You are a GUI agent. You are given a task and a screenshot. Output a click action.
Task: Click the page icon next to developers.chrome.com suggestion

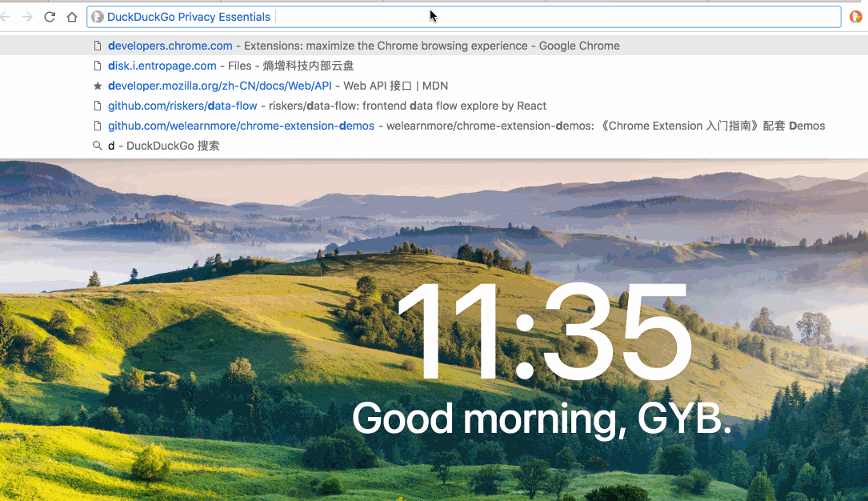(97, 45)
